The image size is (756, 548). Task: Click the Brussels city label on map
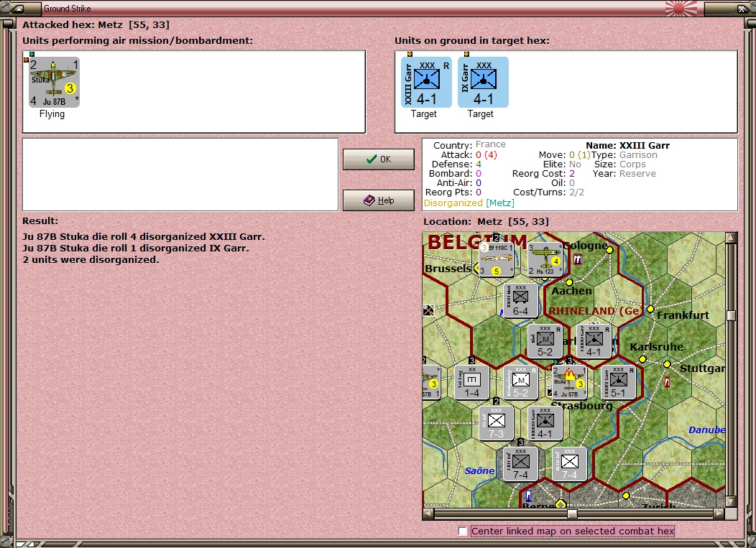click(x=448, y=269)
